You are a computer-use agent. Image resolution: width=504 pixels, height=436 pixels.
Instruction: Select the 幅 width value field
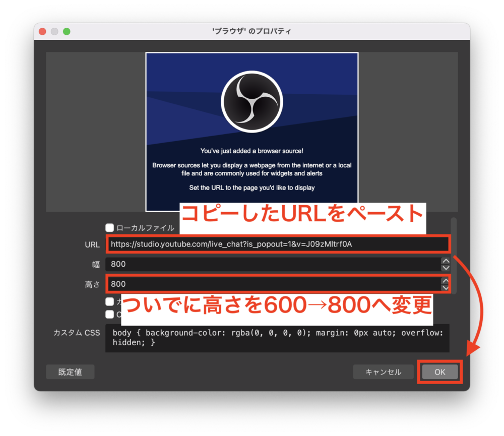[273, 264]
